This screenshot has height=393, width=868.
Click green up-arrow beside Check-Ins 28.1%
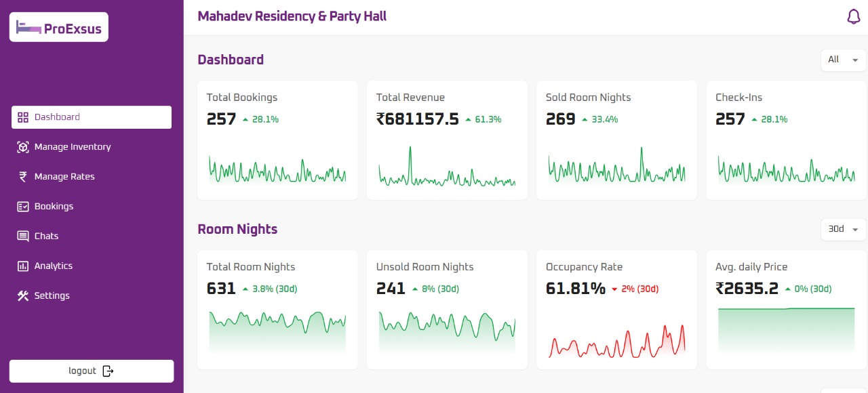click(x=753, y=119)
